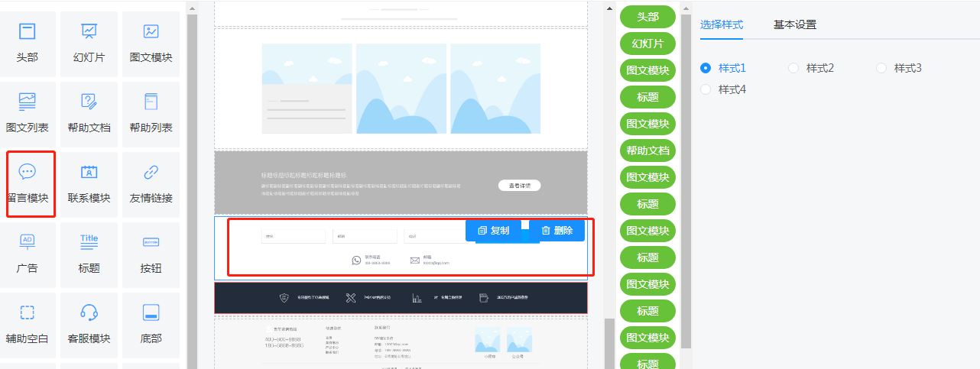Click the blue 删除 button on canvas
The width and height of the screenshot is (980, 369).
557,230
